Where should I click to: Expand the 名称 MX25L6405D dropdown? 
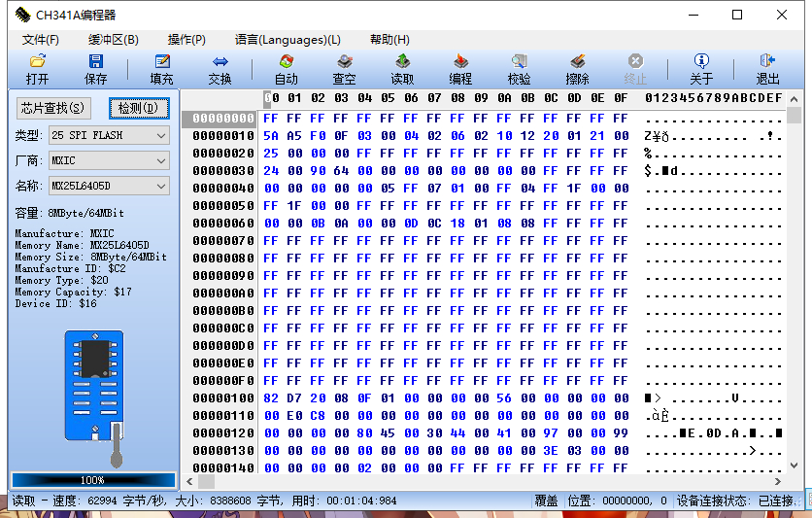click(x=161, y=186)
